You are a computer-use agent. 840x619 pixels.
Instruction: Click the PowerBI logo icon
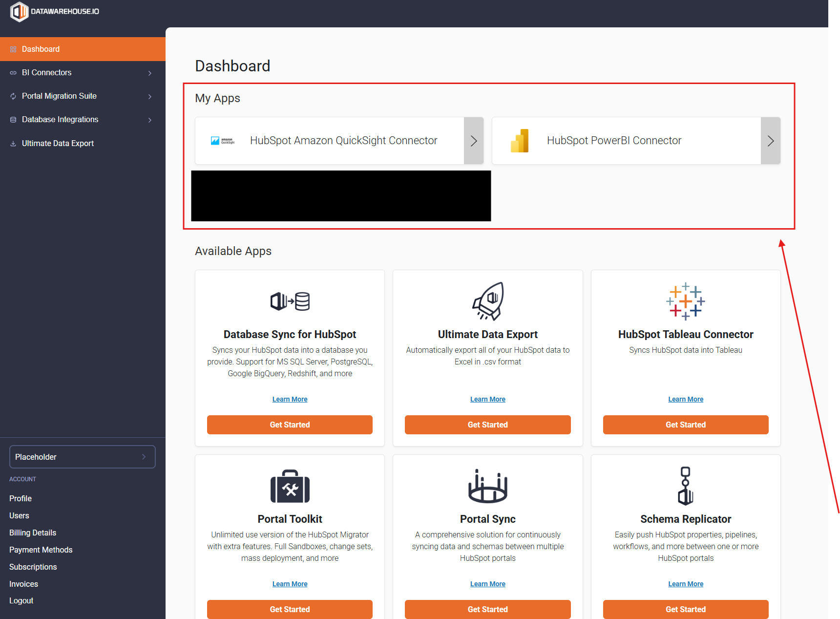pyautogui.click(x=520, y=141)
